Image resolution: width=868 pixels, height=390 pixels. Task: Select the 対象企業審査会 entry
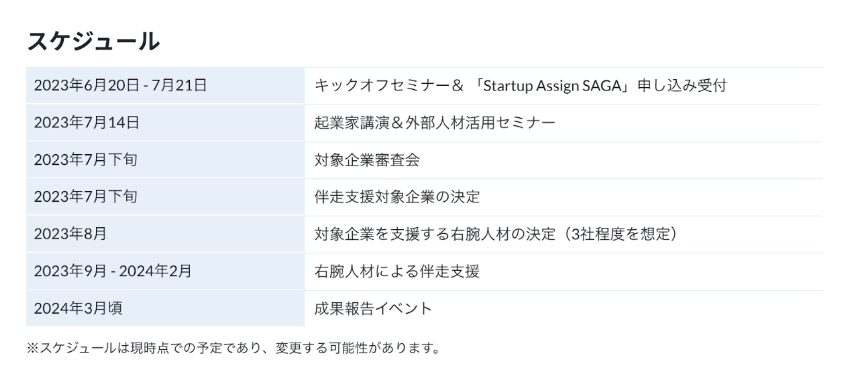[368, 160]
